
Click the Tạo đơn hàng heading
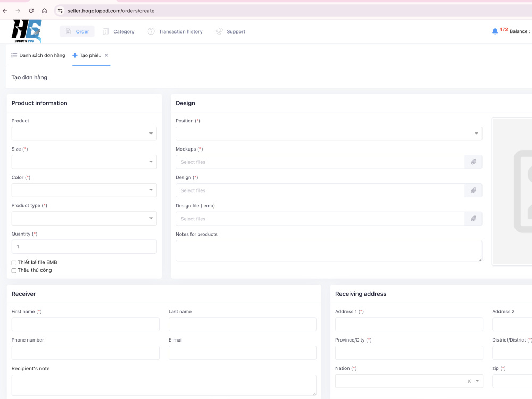pos(29,77)
